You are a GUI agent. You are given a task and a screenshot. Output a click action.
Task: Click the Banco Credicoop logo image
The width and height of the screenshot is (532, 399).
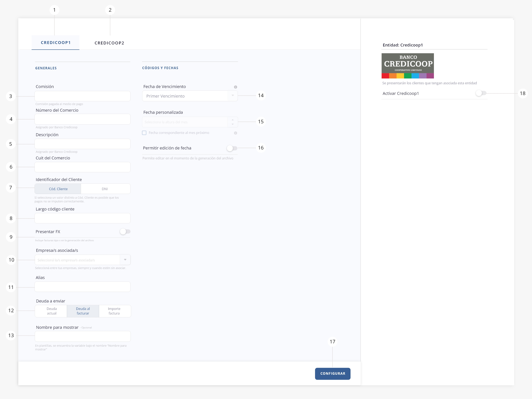[408, 66]
